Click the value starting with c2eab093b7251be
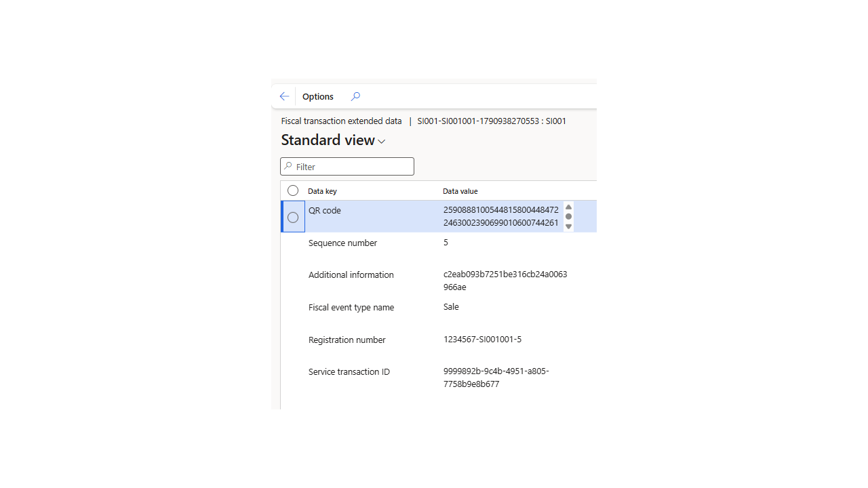 click(x=505, y=281)
